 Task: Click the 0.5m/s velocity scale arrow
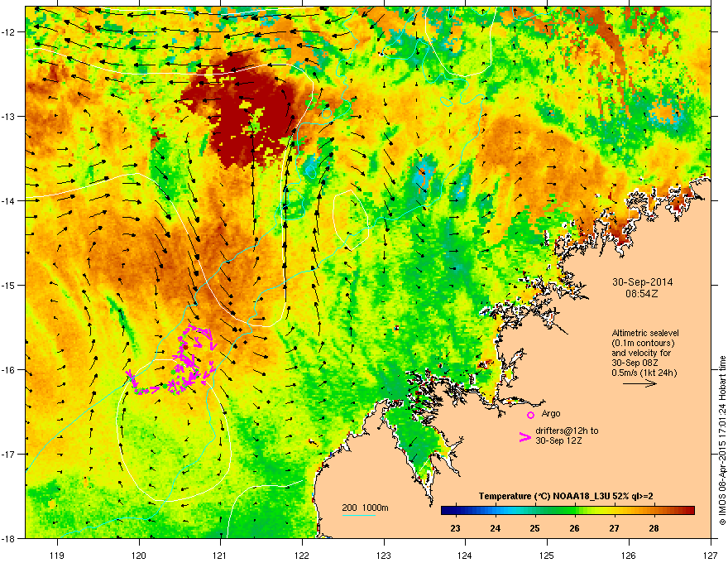coord(639,383)
